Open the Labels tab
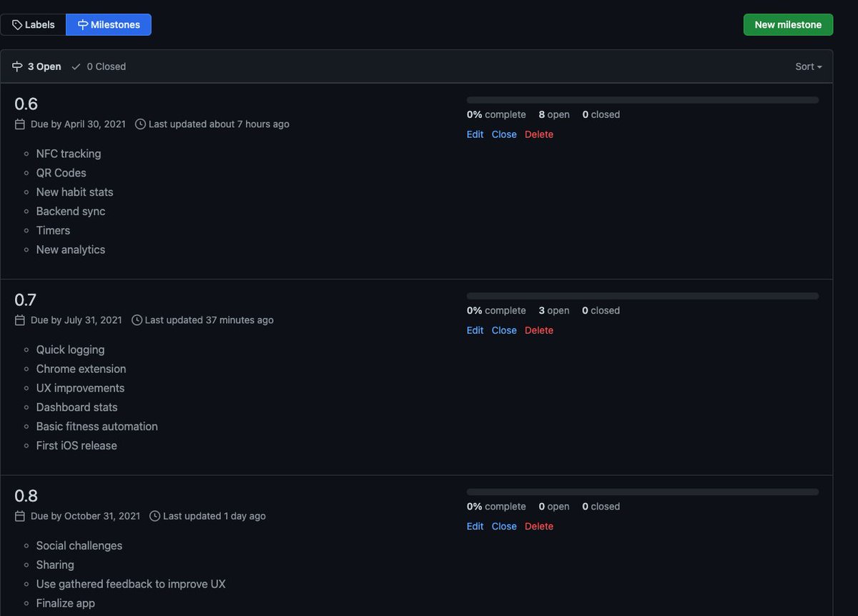858x616 pixels. (33, 24)
